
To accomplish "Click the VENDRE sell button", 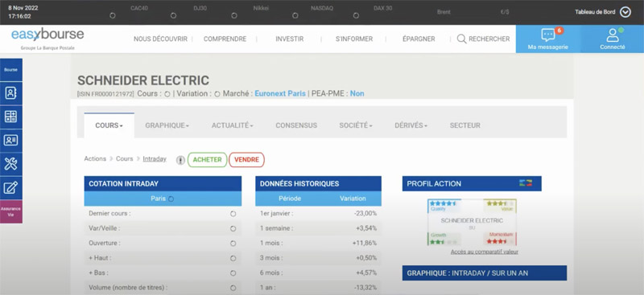I will click(x=246, y=160).
